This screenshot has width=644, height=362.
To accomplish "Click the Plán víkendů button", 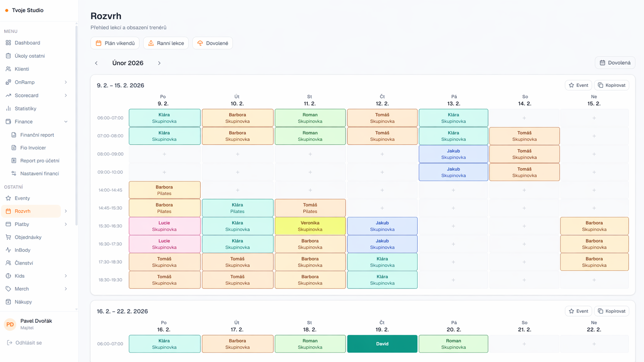I will pos(115,43).
